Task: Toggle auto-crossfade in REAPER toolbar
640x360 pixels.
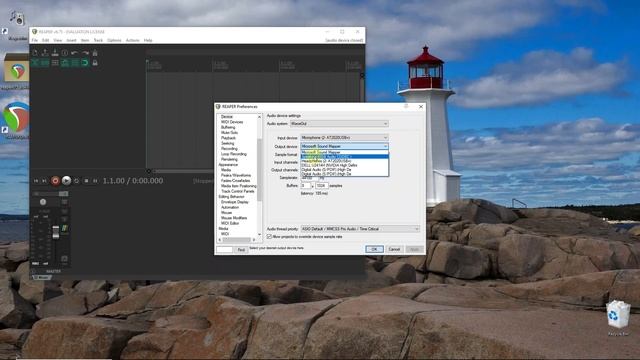Action: tap(35, 63)
